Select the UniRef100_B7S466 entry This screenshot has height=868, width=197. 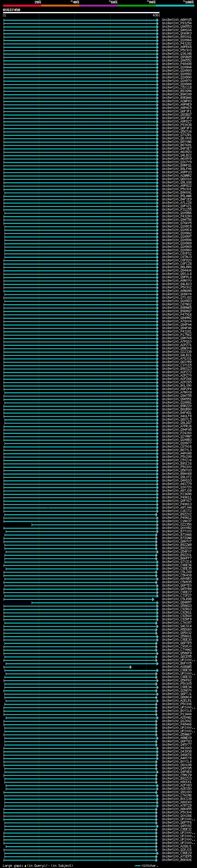177,535
